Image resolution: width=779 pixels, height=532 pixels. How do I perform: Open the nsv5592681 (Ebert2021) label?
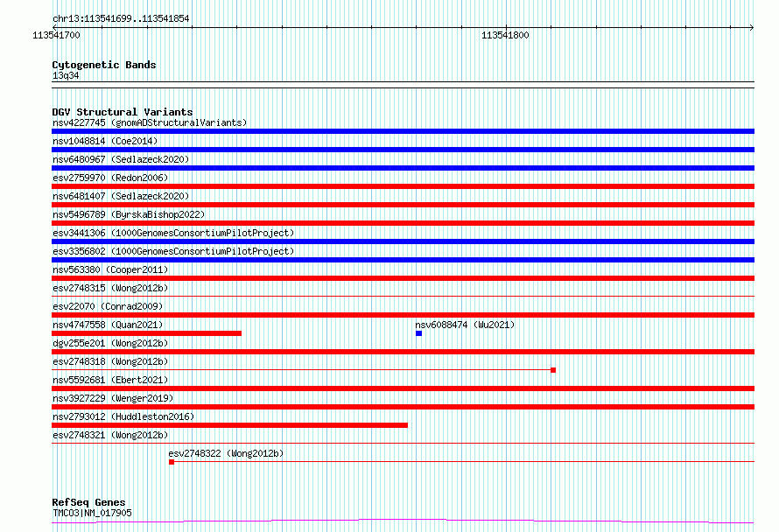pyautogui.click(x=110, y=380)
